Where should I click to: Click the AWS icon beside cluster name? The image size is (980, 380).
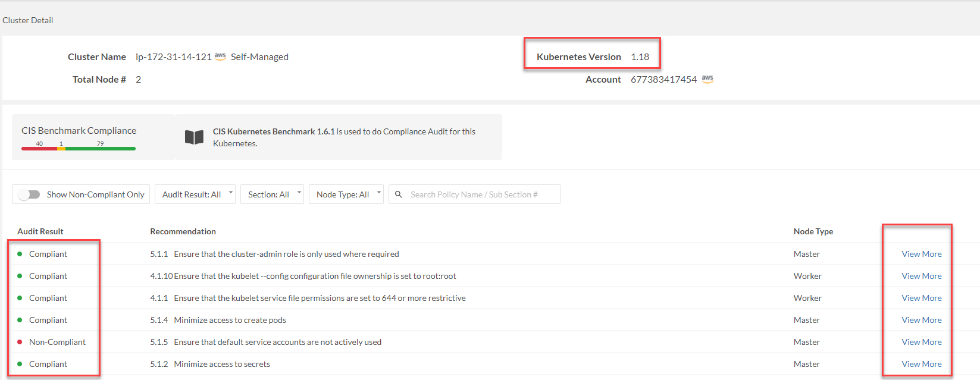point(220,56)
